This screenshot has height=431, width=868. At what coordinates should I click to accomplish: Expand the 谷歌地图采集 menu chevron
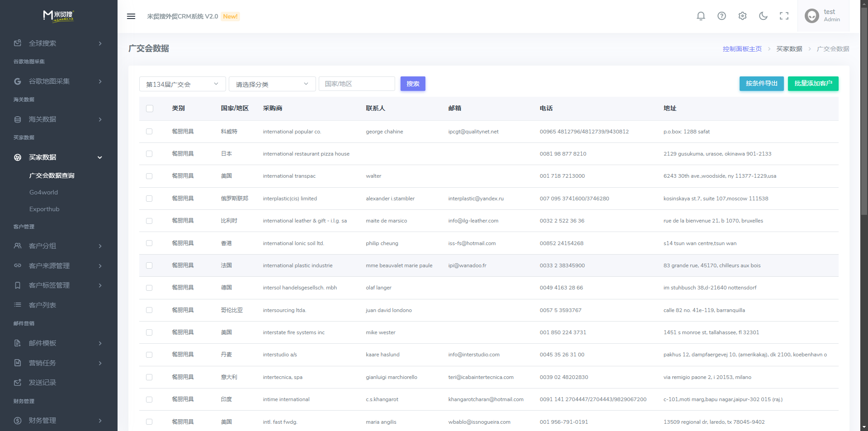tap(100, 81)
